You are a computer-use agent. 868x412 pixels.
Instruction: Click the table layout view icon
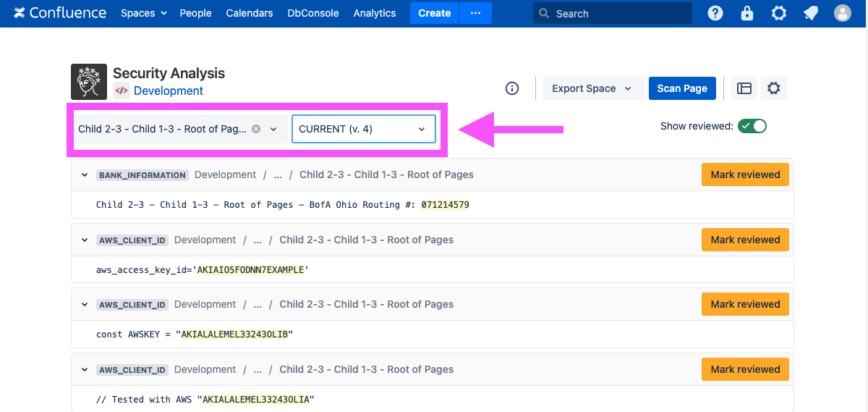click(744, 88)
